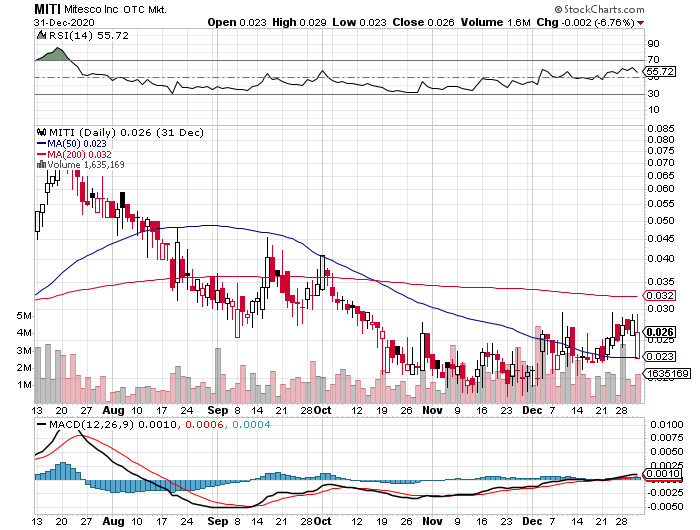700x530 pixels.
Task: Click the blue MA(50) line marker in legend
Action: [41, 144]
